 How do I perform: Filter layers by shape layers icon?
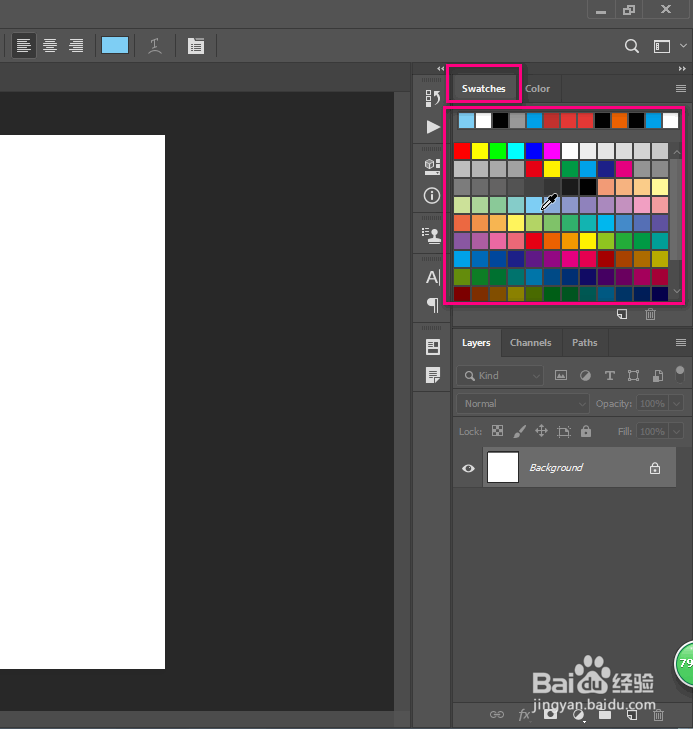tap(633, 376)
